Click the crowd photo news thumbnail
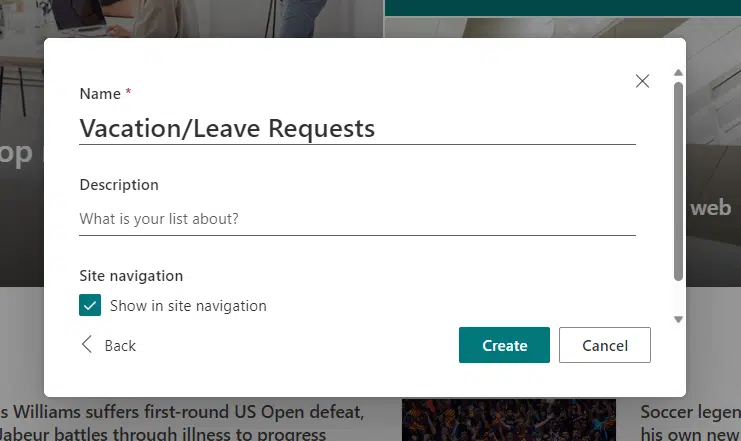This screenshot has width=741, height=441. pyautogui.click(x=509, y=420)
